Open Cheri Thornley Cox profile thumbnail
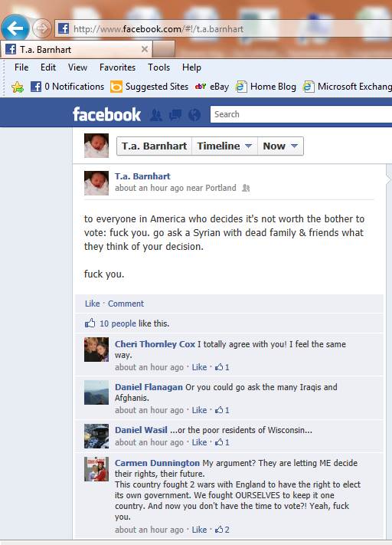 tap(96, 350)
